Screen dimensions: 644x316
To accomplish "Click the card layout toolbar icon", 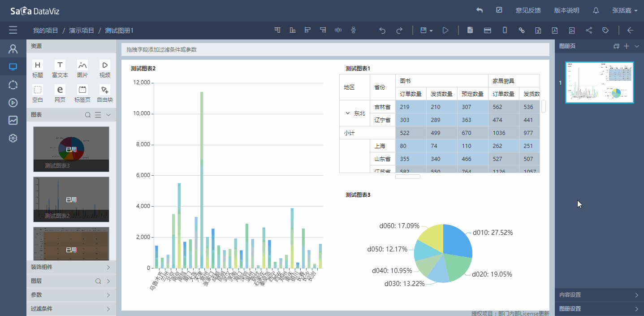I will coord(488,30).
